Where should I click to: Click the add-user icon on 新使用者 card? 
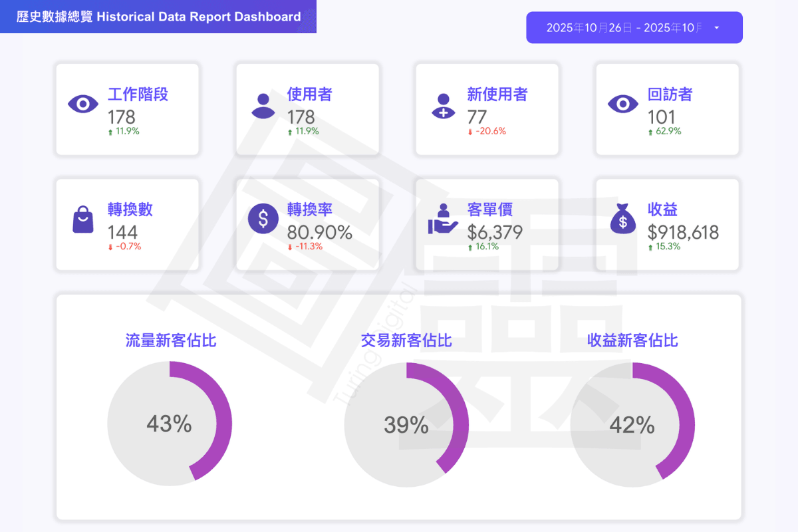(x=443, y=105)
